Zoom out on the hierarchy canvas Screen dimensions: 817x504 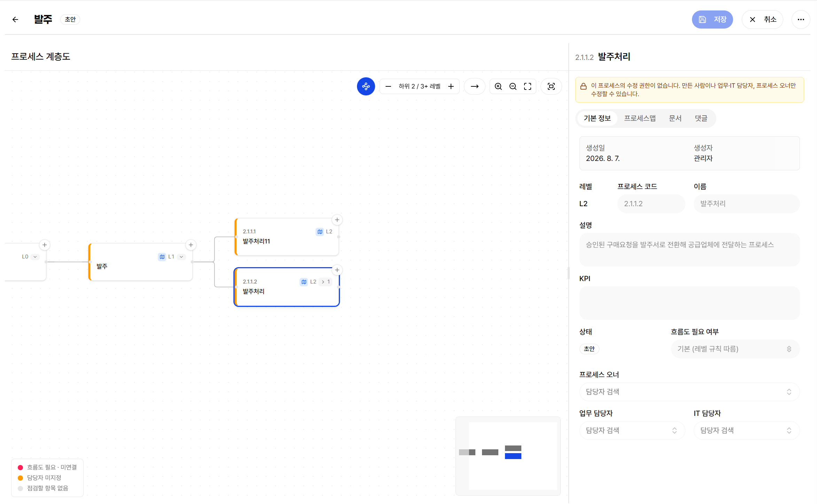[x=513, y=86]
